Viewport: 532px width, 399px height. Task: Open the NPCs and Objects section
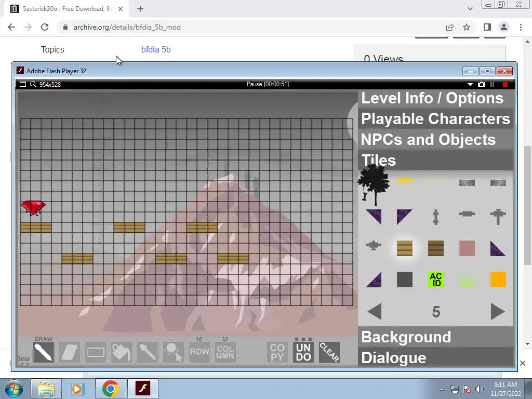[x=436, y=140]
